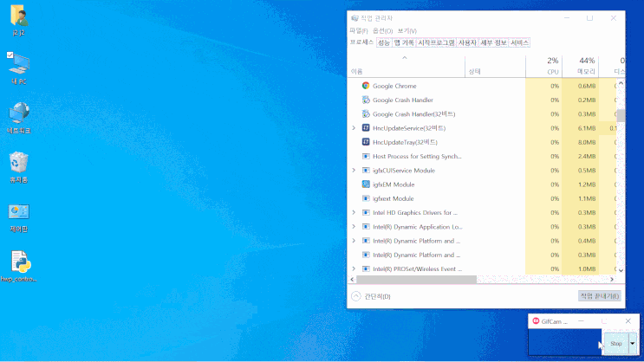This screenshot has width=644, height=362.
Task: Select 6.1MB memory cell of HncUpdateService
Action: coord(580,128)
